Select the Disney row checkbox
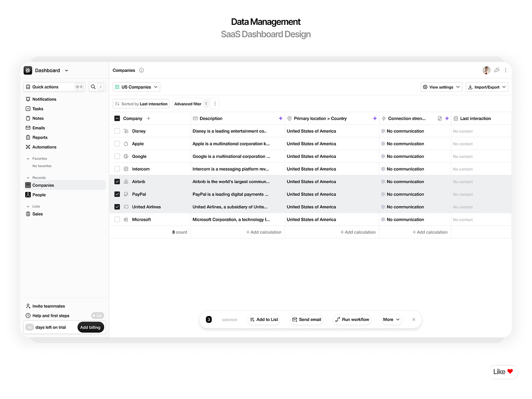Screen dimensions: 532x399 click(x=117, y=131)
